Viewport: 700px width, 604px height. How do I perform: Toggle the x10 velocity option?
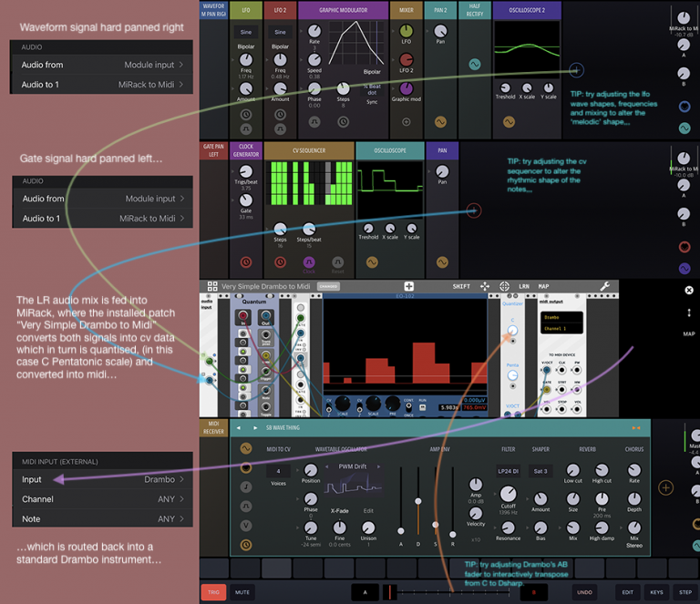pyautogui.click(x=476, y=539)
